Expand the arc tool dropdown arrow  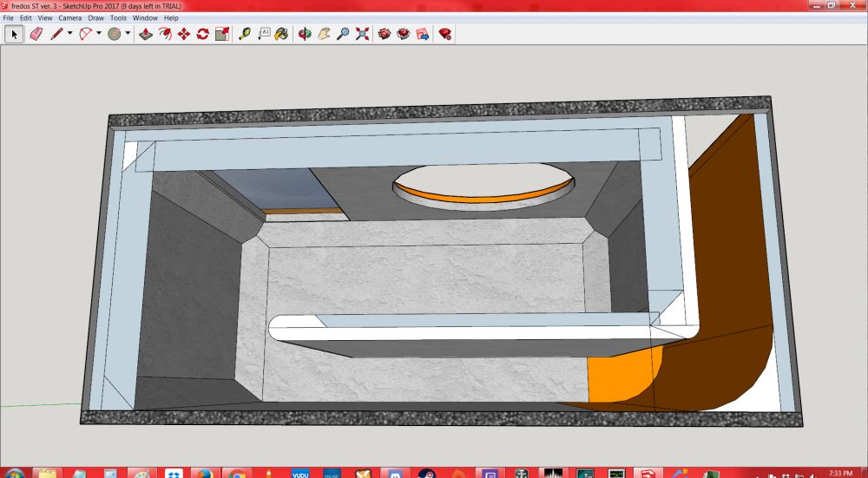(x=99, y=34)
